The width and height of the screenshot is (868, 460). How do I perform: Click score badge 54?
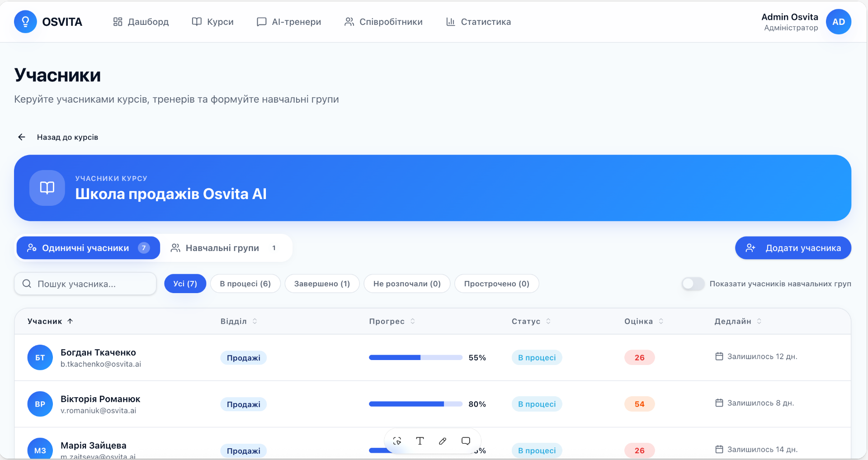coord(639,404)
